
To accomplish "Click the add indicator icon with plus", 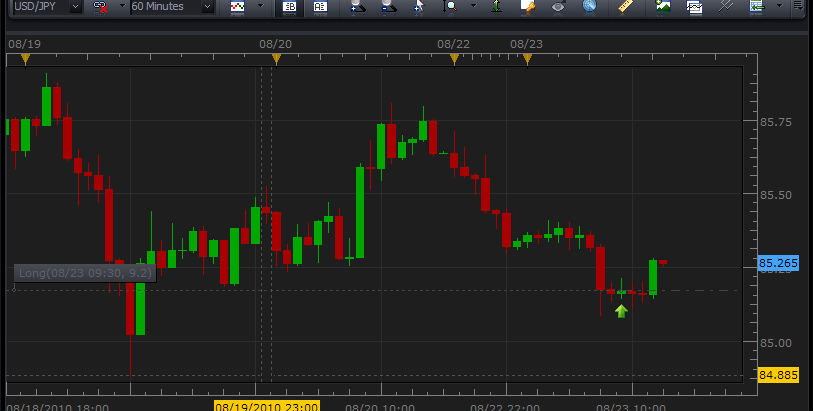I will [x=357, y=6].
